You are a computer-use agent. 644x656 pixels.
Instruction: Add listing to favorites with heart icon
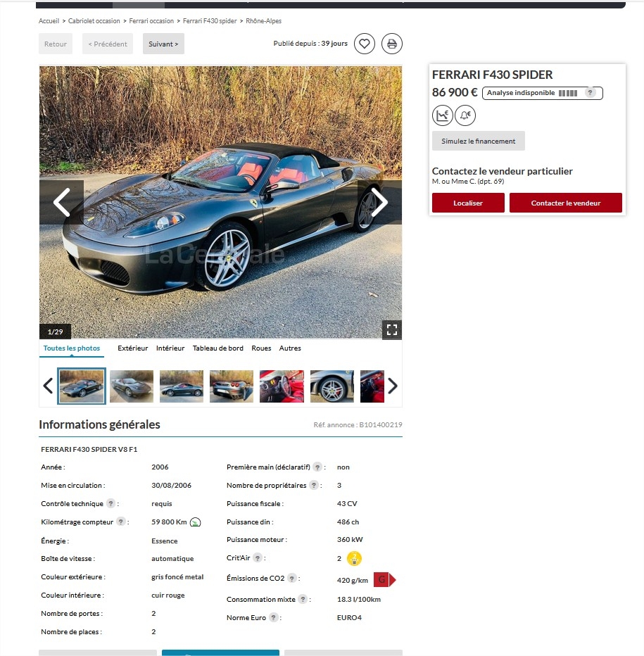click(364, 44)
